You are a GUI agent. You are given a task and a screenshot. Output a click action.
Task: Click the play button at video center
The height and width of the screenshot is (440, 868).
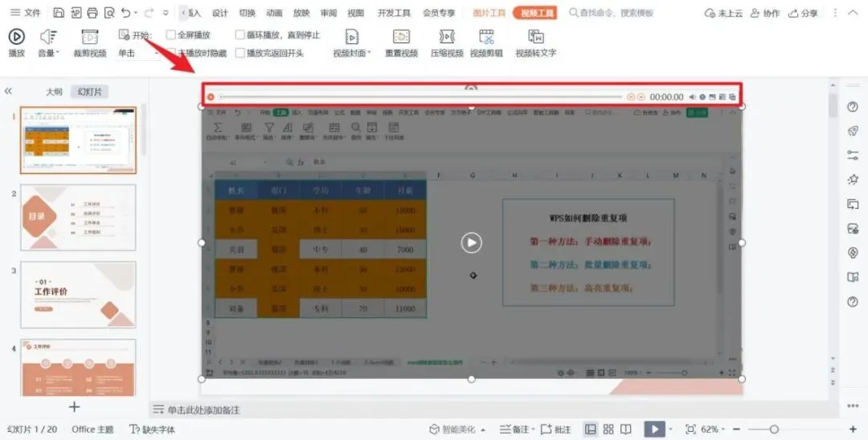(x=472, y=242)
